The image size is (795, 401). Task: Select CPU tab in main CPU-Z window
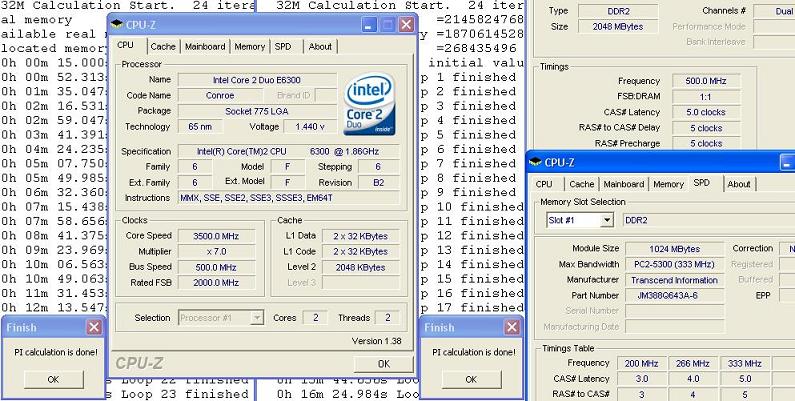[x=125, y=45]
